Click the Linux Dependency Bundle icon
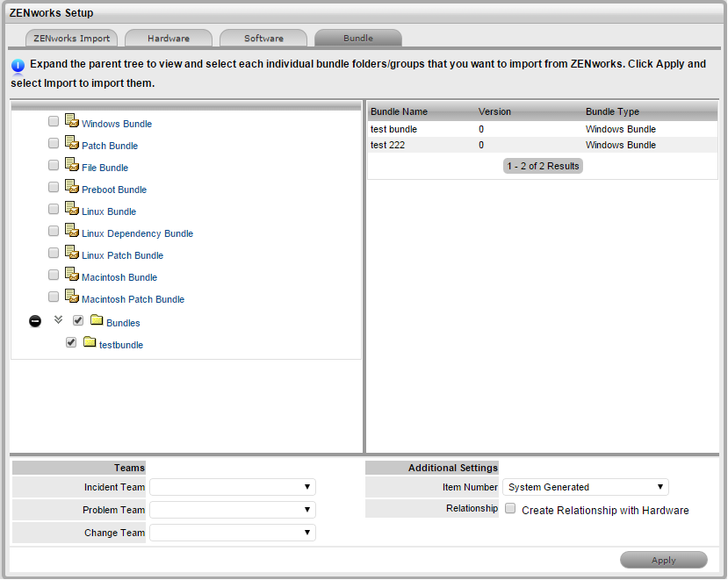728x580 pixels. point(72,231)
